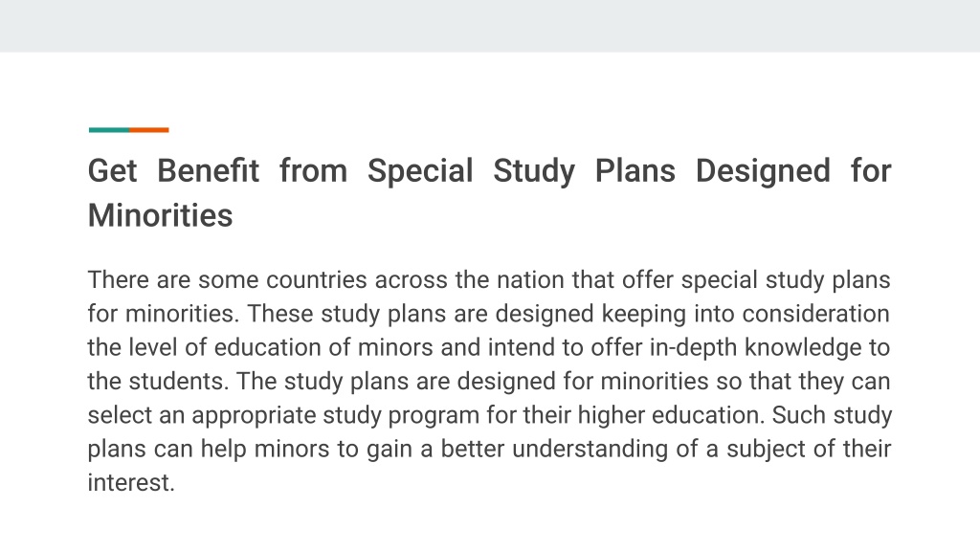Click the heading word 'Special'
The height and width of the screenshot is (551, 980).
(x=420, y=172)
